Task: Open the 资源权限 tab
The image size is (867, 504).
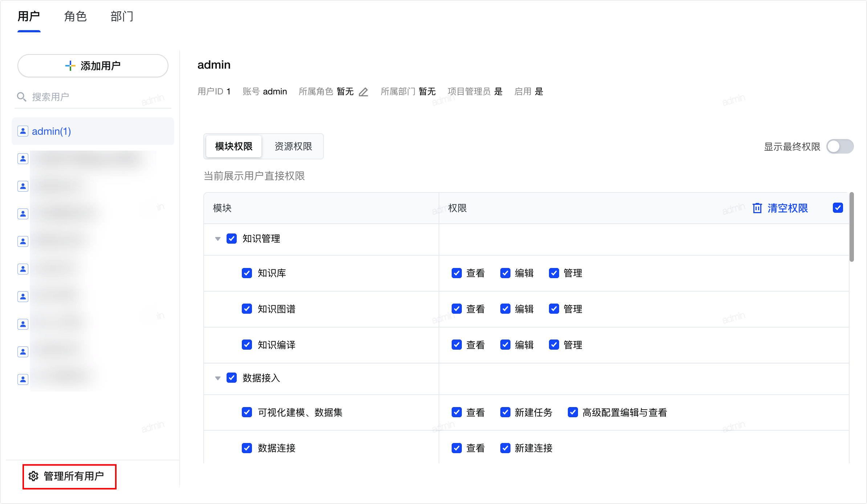Action: [293, 146]
